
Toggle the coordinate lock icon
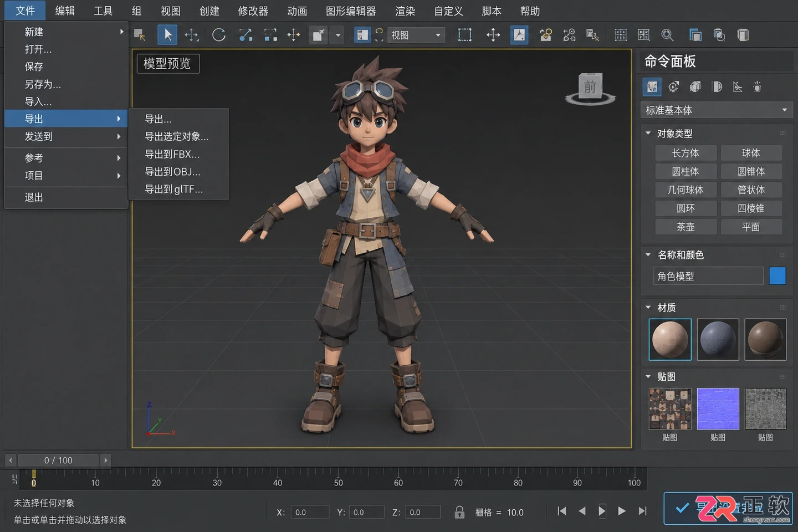point(459,512)
